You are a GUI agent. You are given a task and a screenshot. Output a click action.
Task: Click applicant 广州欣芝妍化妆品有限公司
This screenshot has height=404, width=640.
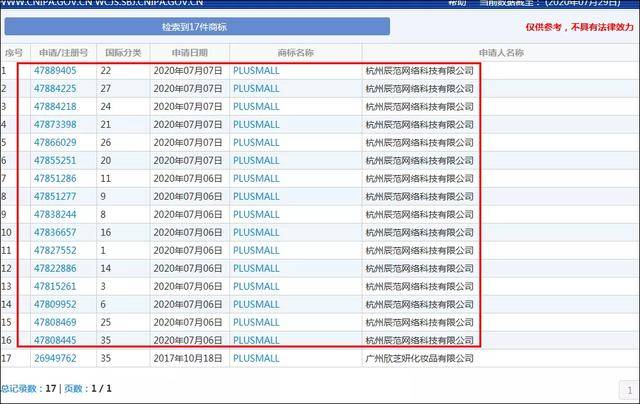(420, 358)
